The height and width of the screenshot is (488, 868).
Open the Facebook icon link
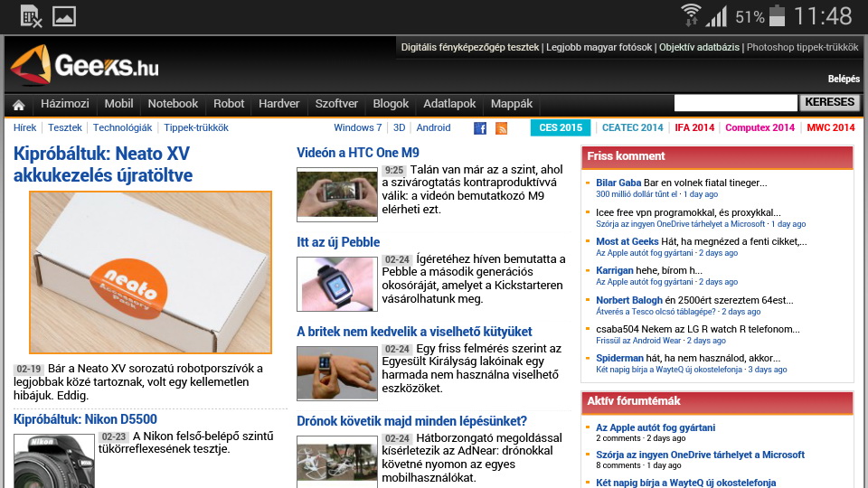(x=480, y=128)
